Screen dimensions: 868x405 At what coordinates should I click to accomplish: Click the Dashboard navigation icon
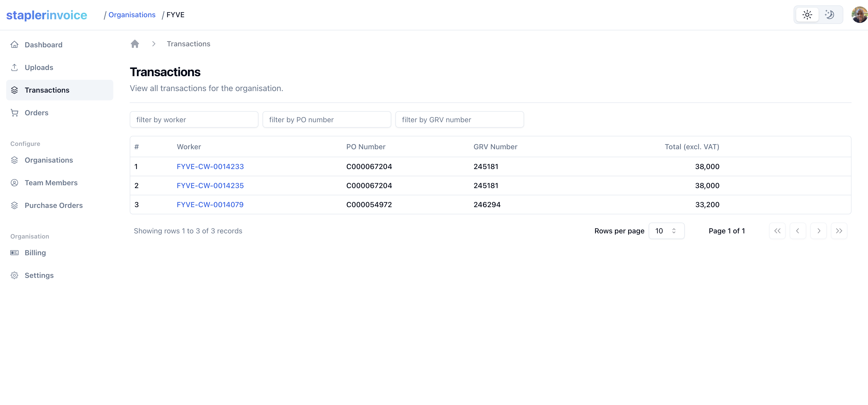pyautogui.click(x=14, y=44)
